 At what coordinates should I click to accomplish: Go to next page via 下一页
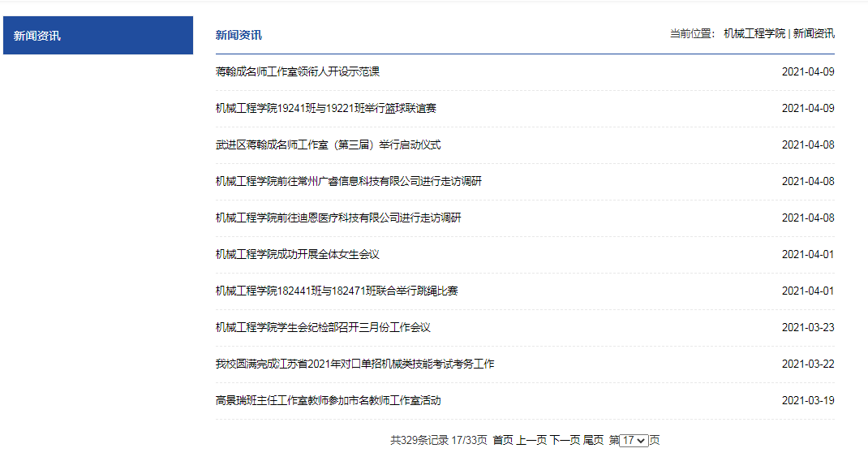click(565, 440)
